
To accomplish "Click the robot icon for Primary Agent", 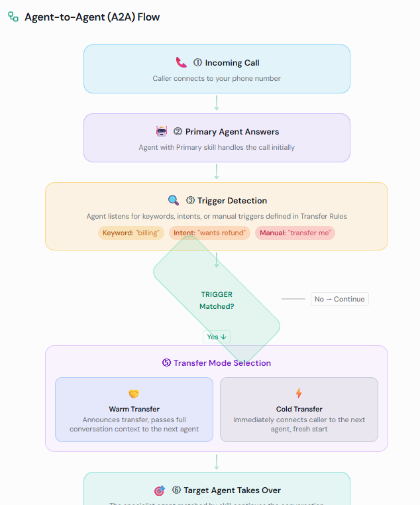I will click(162, 131).
